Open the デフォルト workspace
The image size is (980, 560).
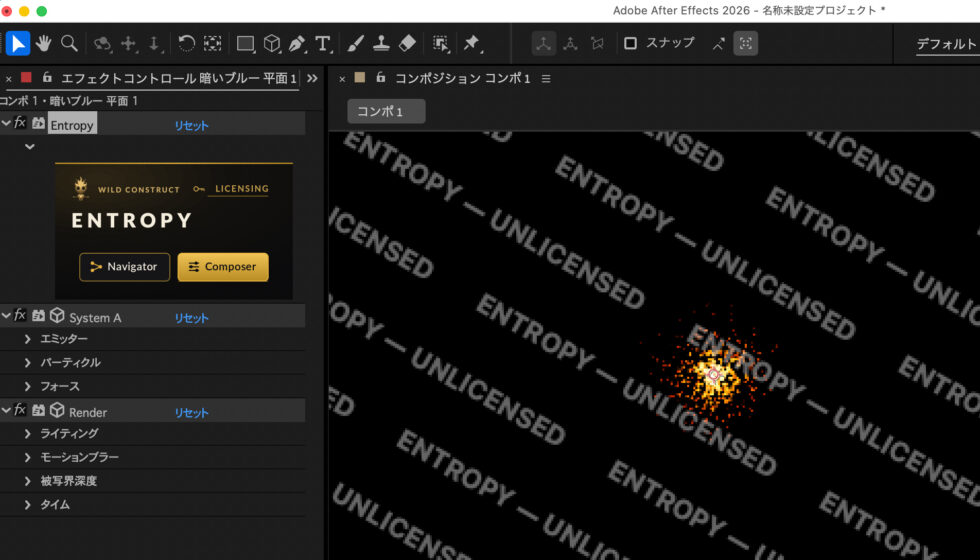947,44
